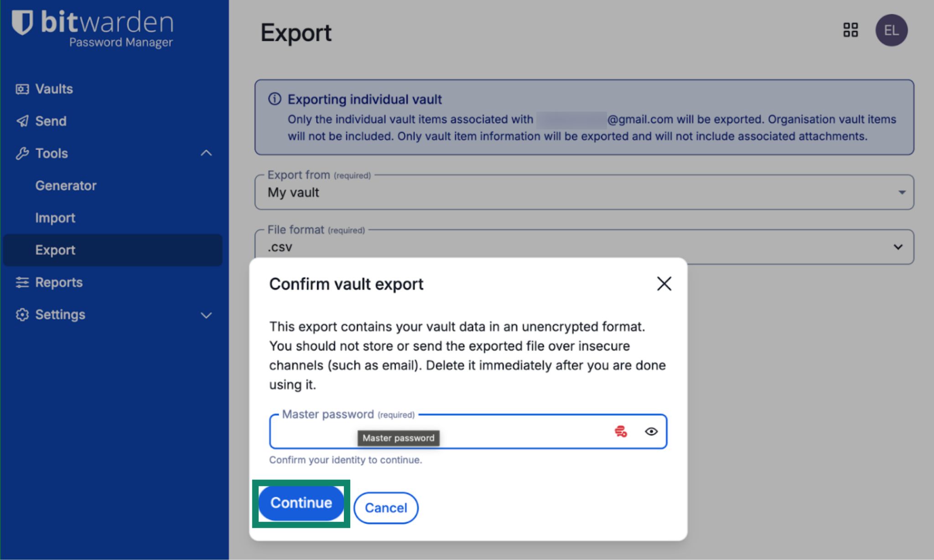This screenshot has height=560, width=934.
Task: Open the product switcher grid icon
Action: pos(850,30)
